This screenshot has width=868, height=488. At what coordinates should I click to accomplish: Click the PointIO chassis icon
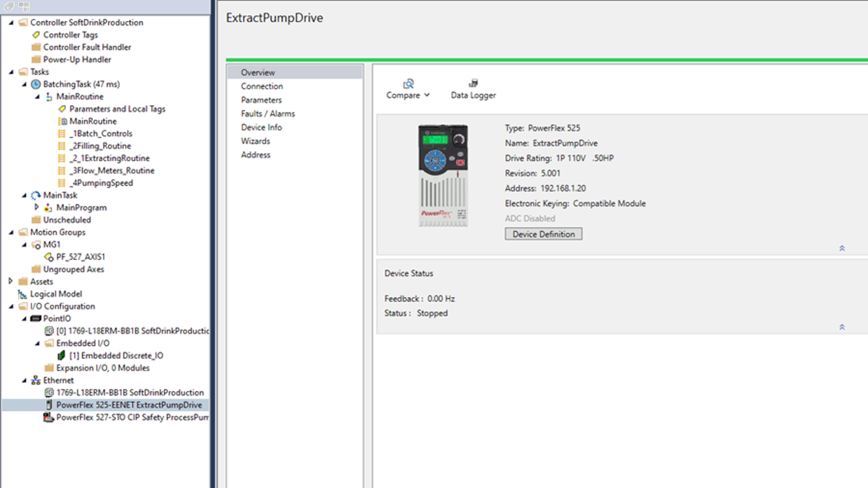36,319
